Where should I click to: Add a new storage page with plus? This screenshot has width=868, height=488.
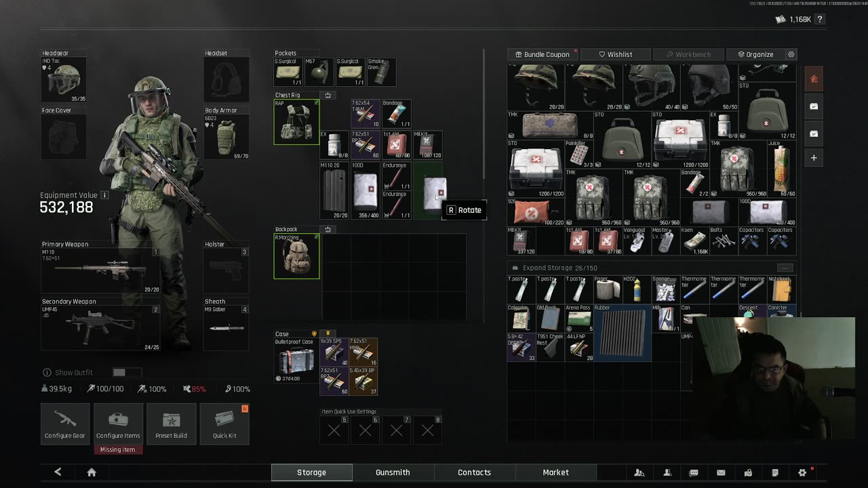point(814,157)
